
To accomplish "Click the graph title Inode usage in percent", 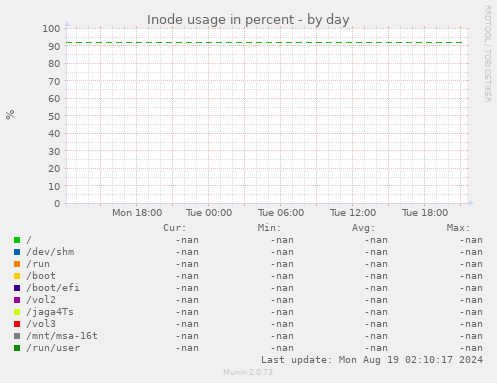I will 248,20.
